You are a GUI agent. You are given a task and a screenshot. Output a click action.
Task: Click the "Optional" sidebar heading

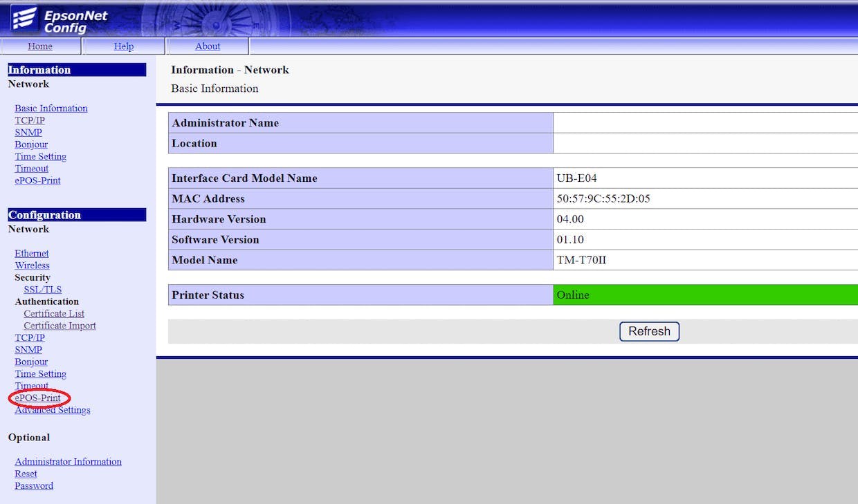coord(29,438)
